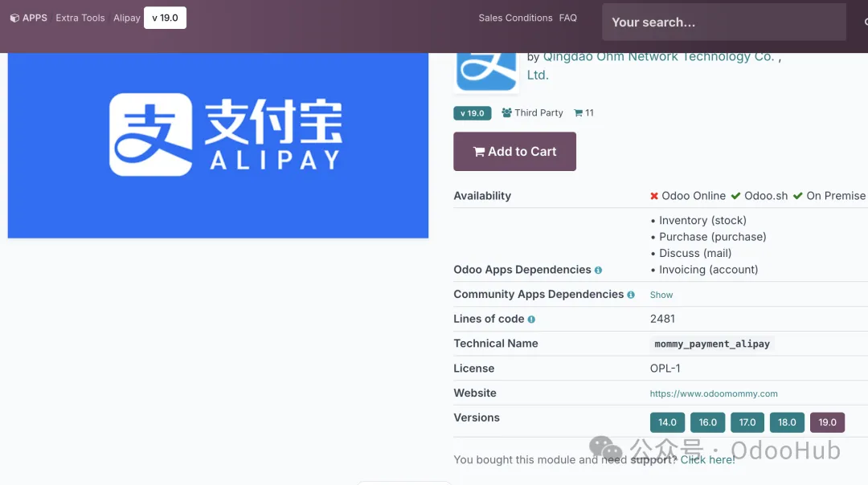Click the Purchase (purchase) dependency
The height and width of the screenshot is (485, 868).
712,237
